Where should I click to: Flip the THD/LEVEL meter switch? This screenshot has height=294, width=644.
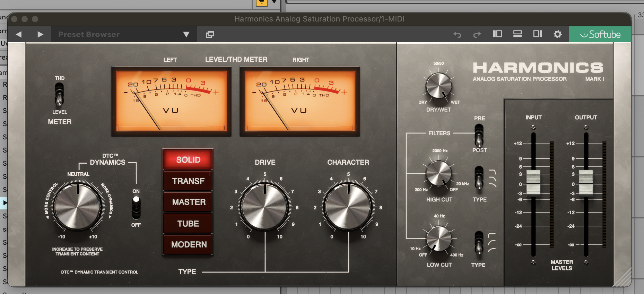coord(59,94)
